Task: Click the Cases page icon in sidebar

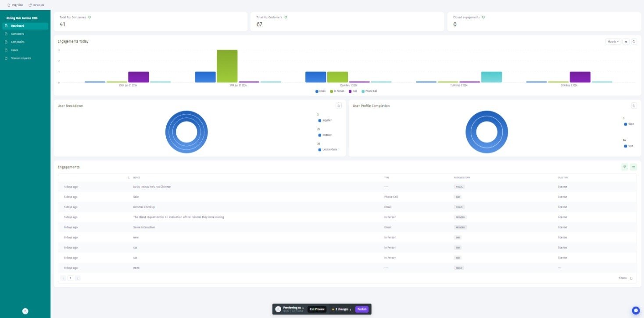Action: 6,50
